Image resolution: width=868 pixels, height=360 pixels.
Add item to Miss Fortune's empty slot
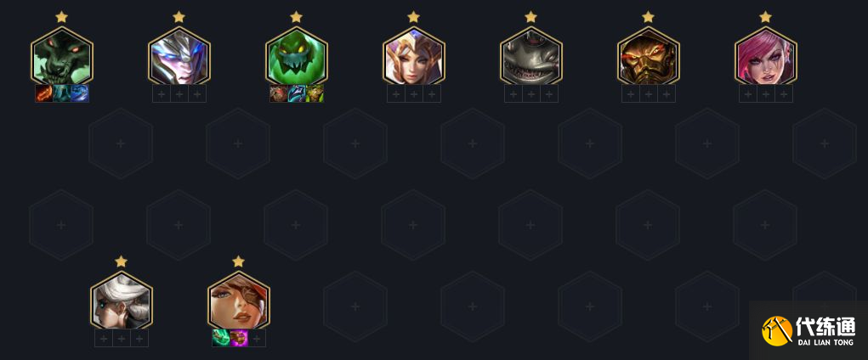256,338
